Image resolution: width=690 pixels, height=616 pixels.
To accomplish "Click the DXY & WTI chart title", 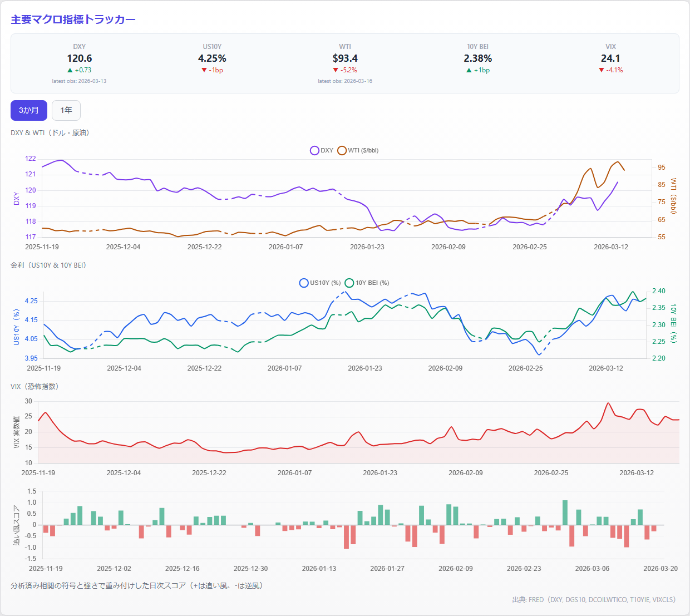I will (50, 132).
